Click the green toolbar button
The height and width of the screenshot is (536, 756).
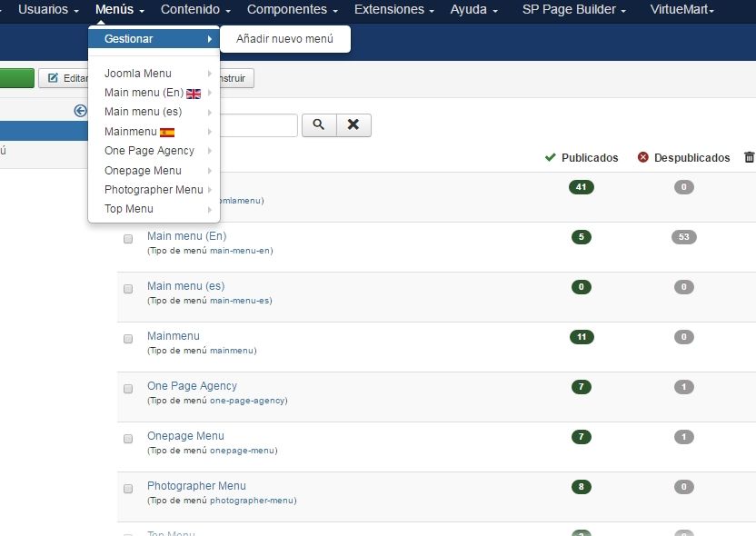click(x=17, y=78)
